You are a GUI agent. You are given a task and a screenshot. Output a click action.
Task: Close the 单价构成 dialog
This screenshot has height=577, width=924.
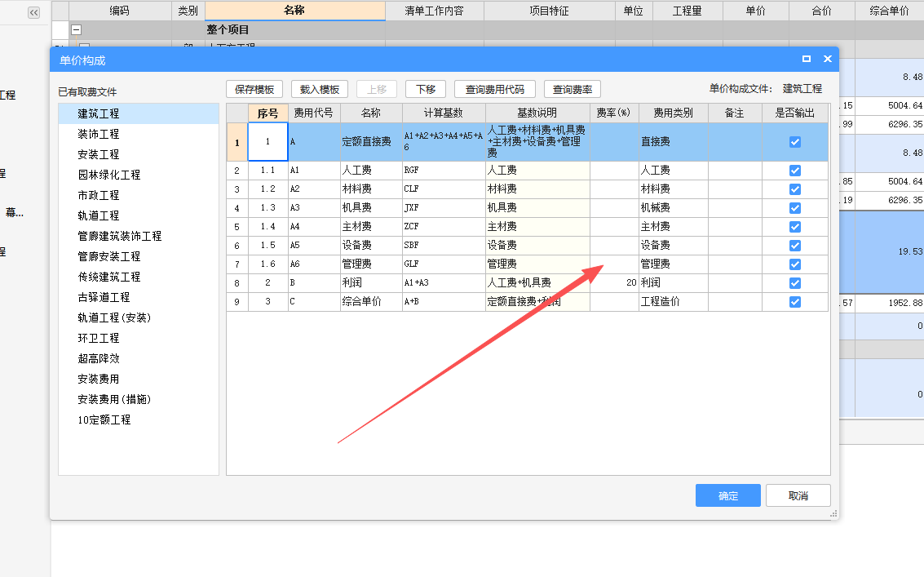click(x=827, y=59)
